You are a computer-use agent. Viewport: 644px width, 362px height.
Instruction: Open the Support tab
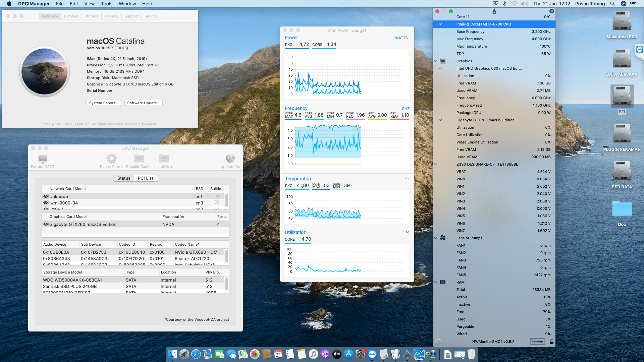click(131, 16)
